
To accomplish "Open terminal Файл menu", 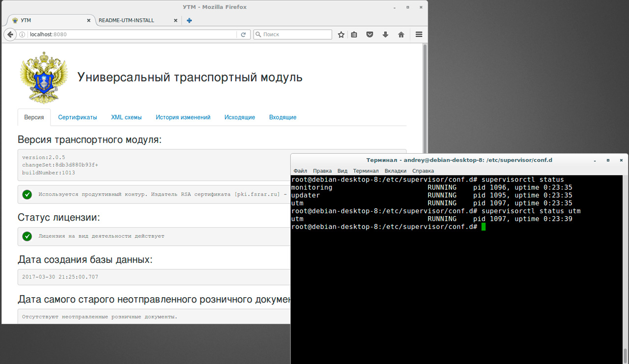I will point(300,171).
